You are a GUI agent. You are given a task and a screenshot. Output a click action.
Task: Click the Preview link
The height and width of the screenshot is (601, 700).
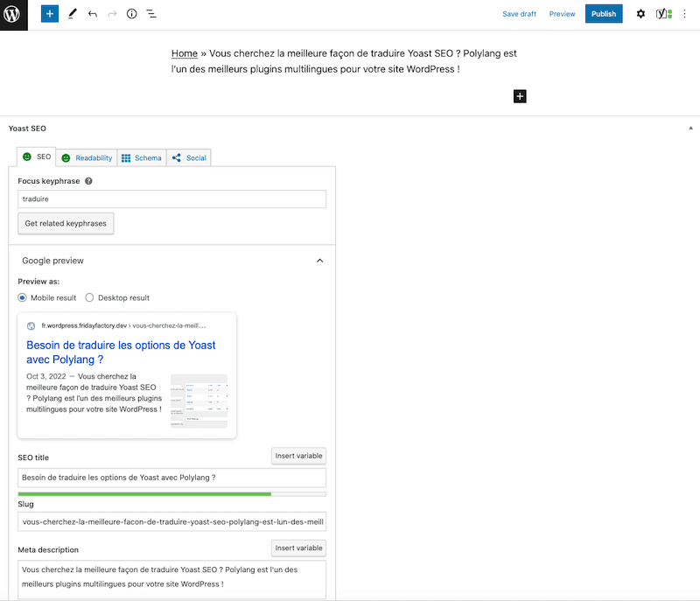[562, 14]
